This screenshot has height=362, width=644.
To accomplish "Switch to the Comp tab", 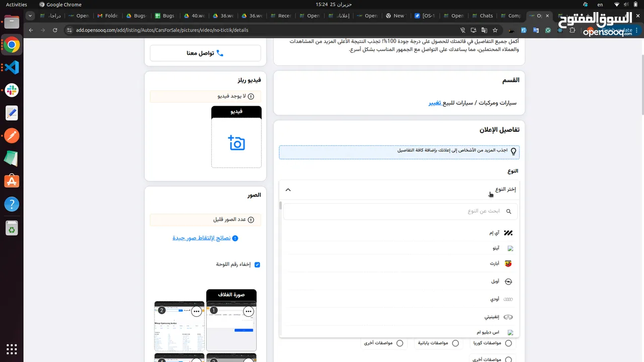I will click(x=510, y=16).
